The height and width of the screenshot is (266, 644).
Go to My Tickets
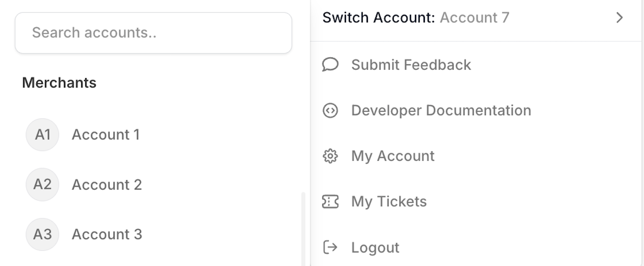[x=389, y=202]
